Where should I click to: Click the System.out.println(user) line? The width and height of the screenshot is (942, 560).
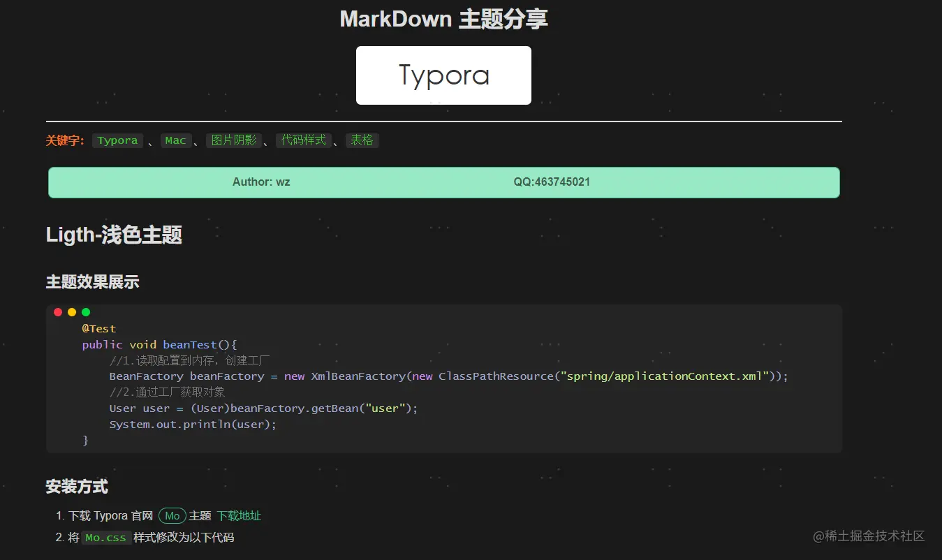click(193, 425)
